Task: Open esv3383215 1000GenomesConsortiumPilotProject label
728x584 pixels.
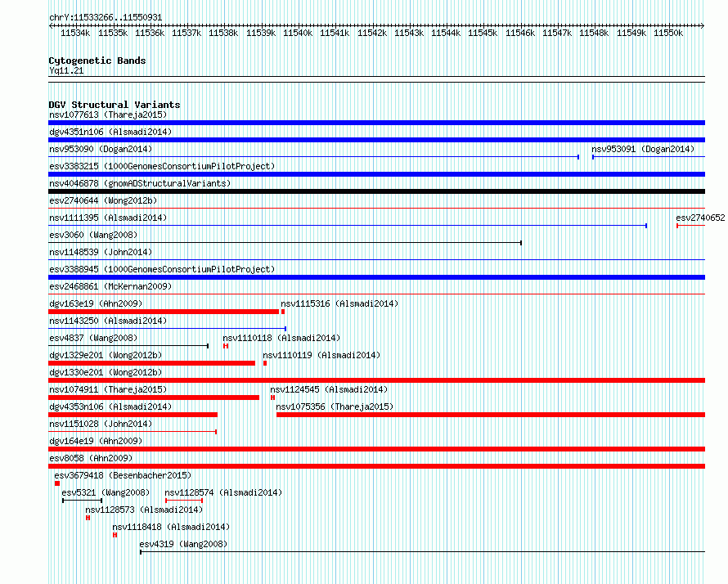Action: coord(162,166)
